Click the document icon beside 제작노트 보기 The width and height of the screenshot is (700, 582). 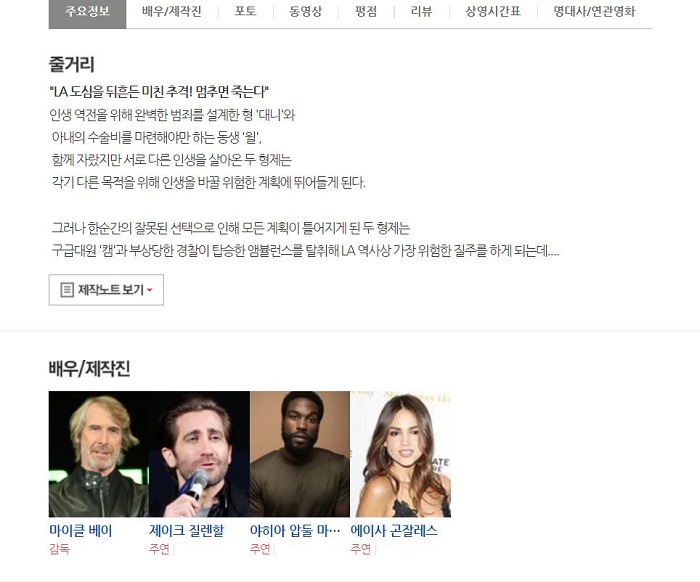(x=67, y=290)
